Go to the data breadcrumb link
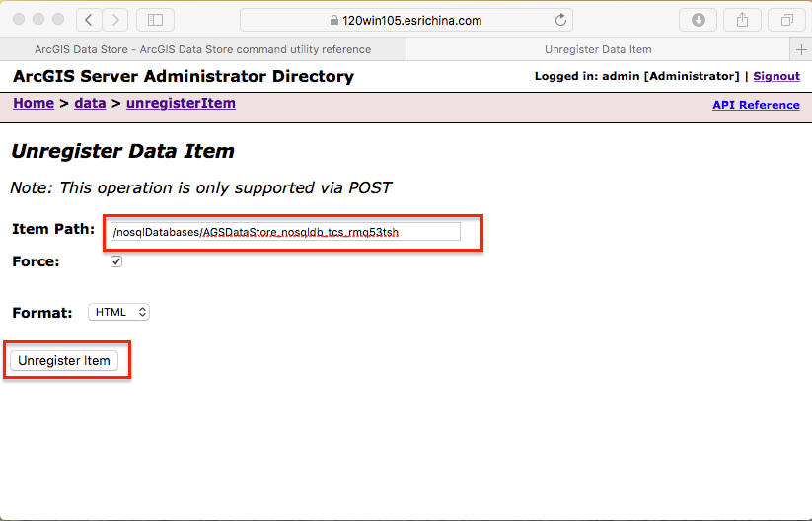 pos(90,103)
